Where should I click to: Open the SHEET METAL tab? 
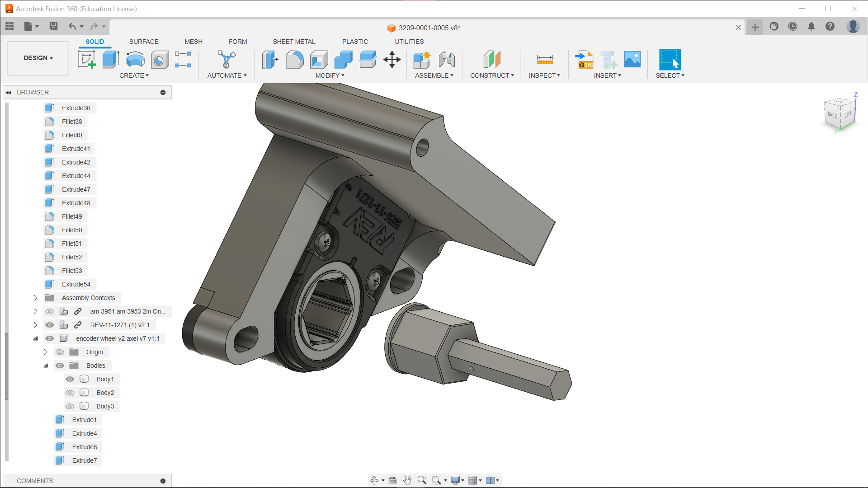(294, 42)
